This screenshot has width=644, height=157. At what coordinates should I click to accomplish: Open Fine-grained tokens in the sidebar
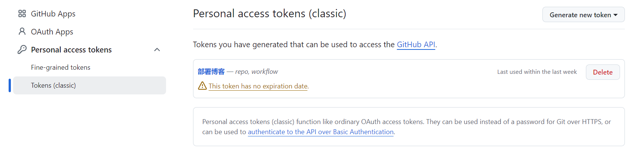click(x=60, y=67)
